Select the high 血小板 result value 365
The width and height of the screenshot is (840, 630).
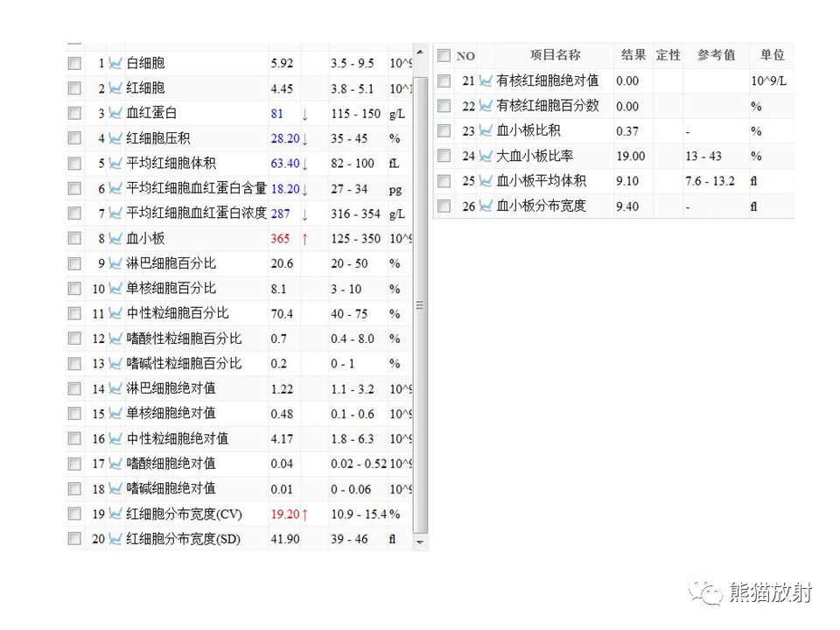tap(280, 238)
